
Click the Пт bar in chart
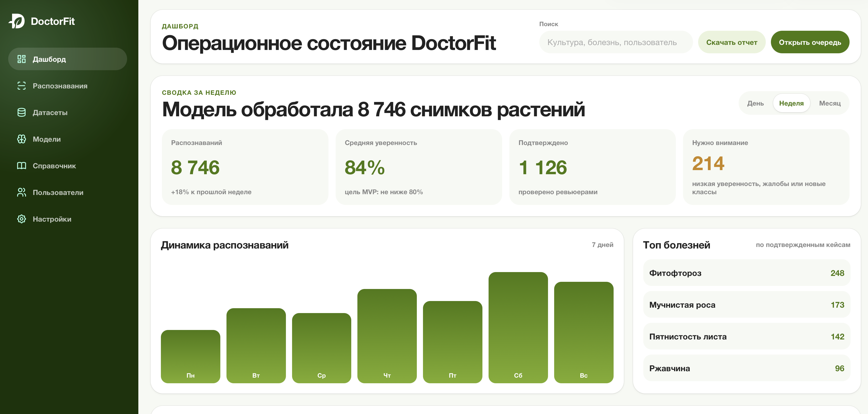[452, 342]
